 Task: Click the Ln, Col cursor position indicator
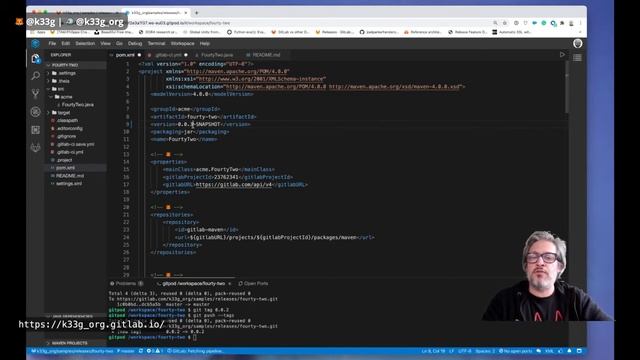433,351
